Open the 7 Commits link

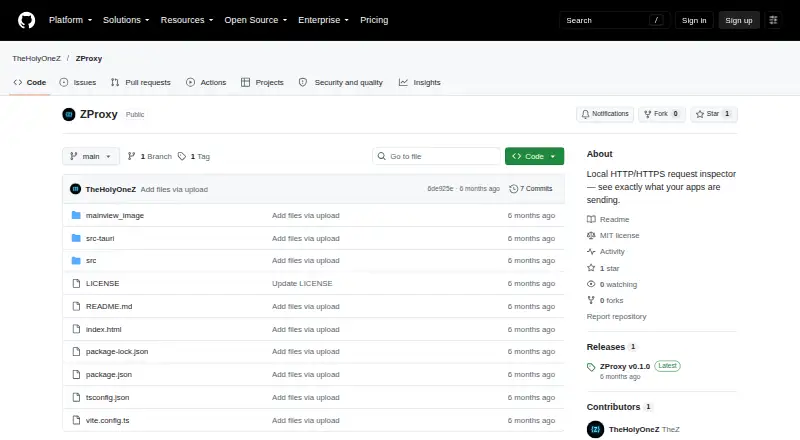531,189
